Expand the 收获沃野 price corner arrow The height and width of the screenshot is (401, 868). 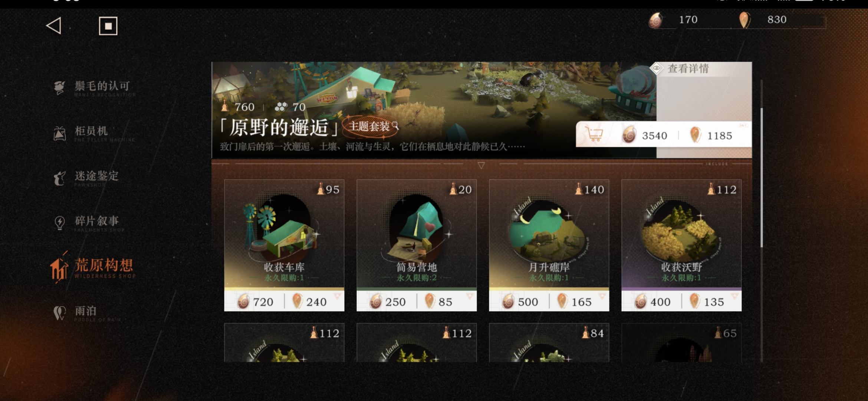[734, 296]
